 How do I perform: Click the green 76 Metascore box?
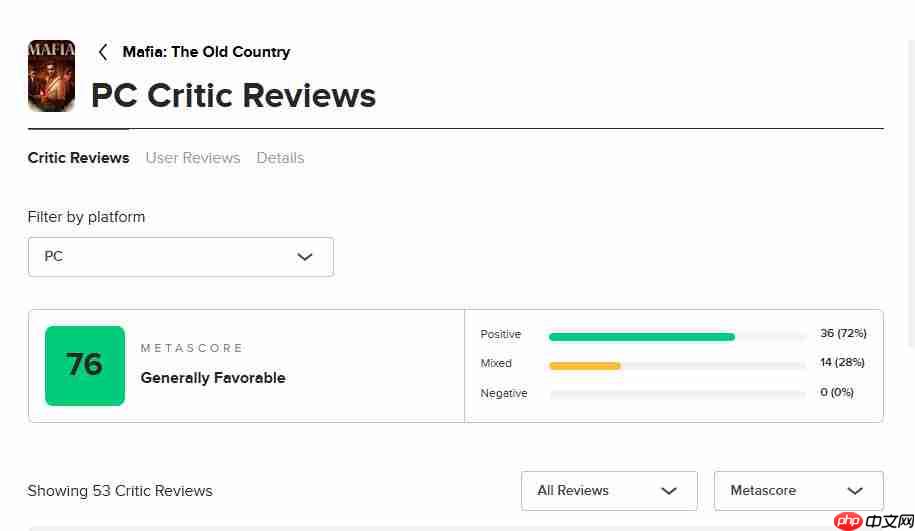pos(85,365)
